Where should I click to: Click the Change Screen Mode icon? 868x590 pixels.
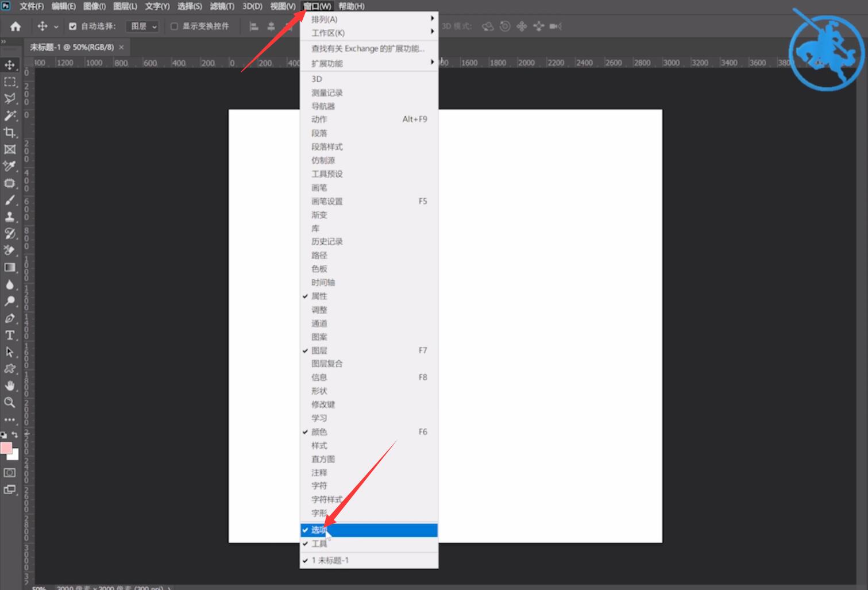(10, 490)
